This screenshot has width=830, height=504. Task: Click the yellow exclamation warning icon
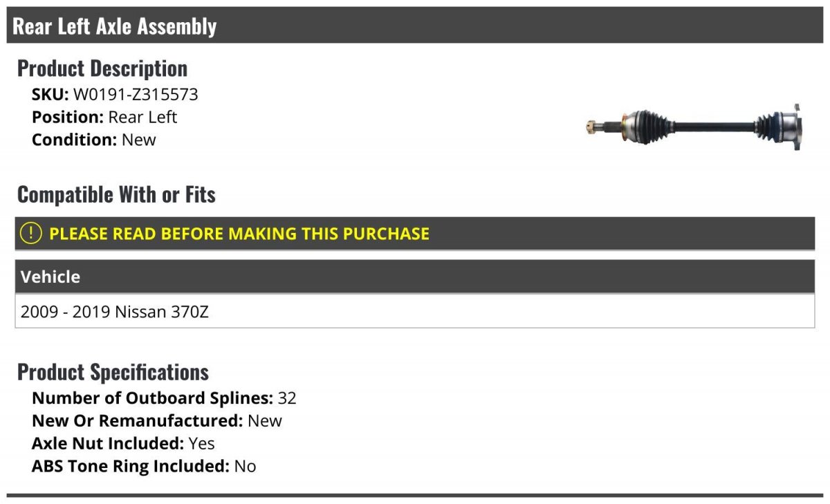tap(30, 234)
